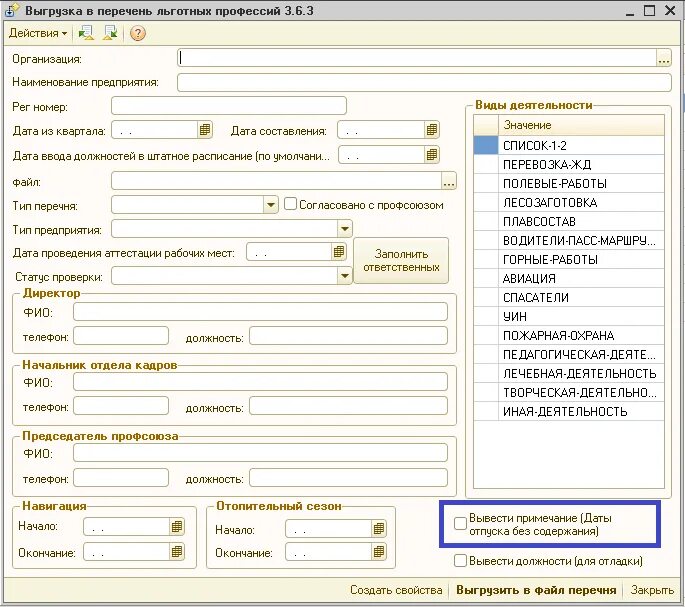
Task: Select the СПАСАТЕЛИ row
Action: tap(569, 298)
